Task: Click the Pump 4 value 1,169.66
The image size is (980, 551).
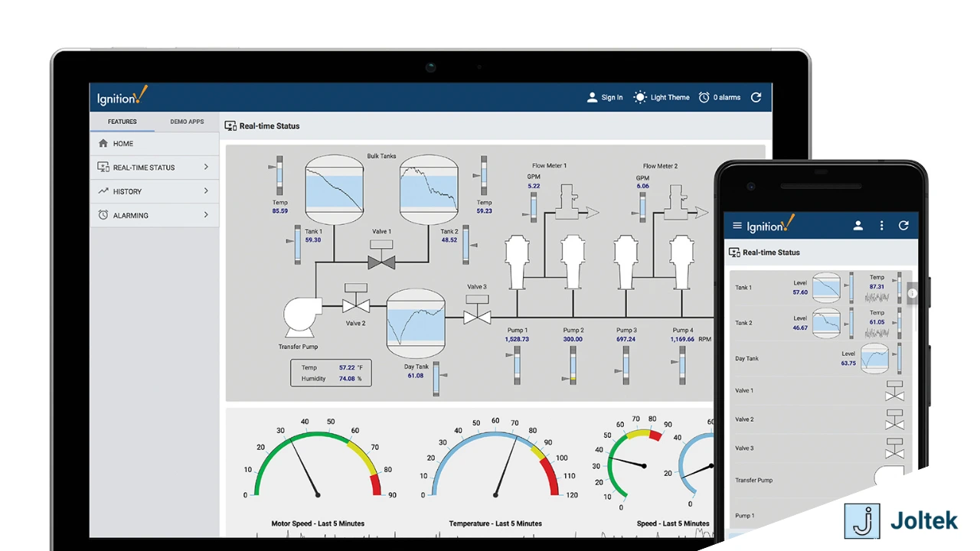Action: click(682, 339)
